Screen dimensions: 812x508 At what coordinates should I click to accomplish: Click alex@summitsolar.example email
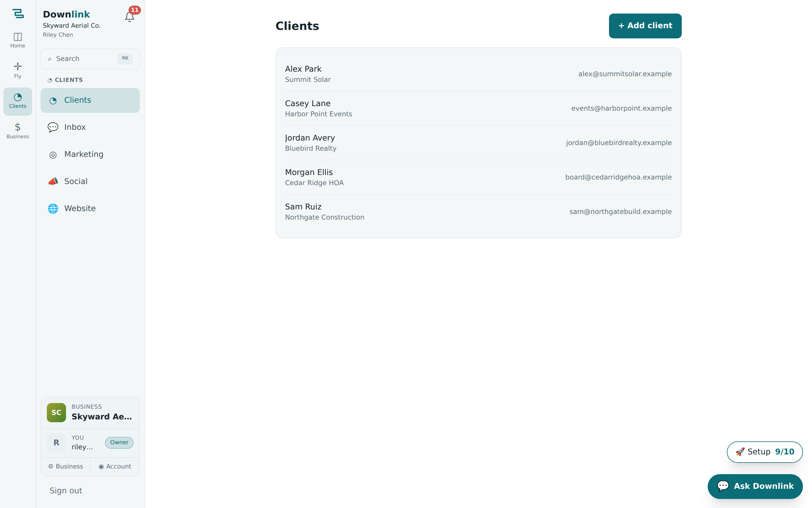tap(625, 74)
